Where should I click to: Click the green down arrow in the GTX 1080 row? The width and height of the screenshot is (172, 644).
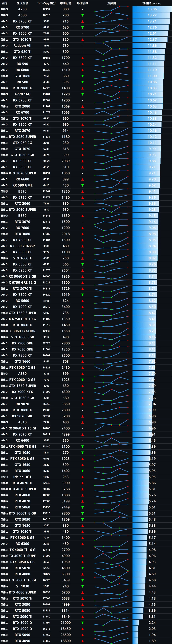tap(82, 76)
